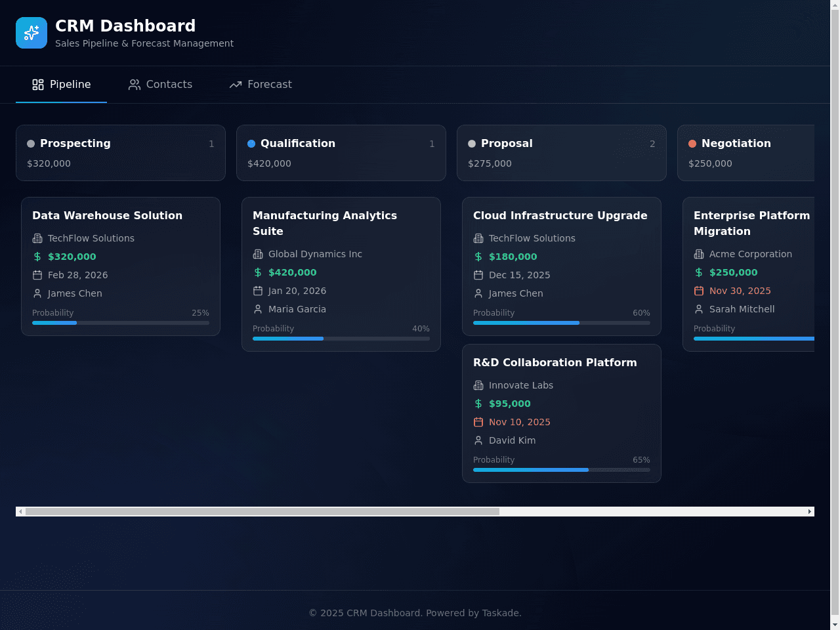Click the horizontal scrollbar left arrow
This screenshot has width=840, height=630.
(x=20, y=511)
